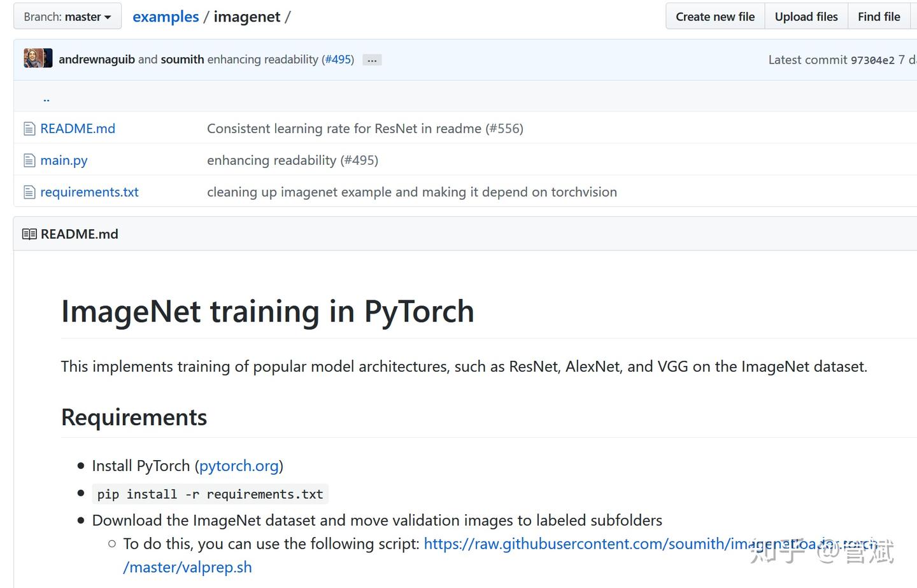
Task: Open the Branch: master selector
Action: (66, 16)
